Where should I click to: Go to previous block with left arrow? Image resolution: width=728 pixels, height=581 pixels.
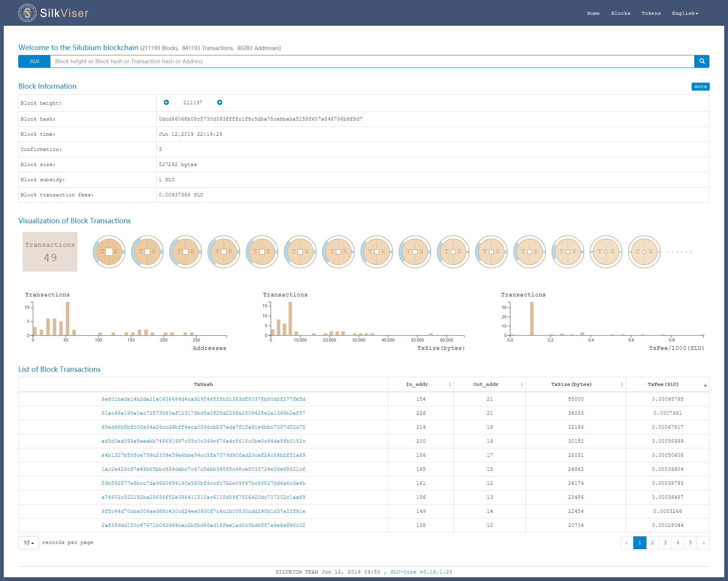tap(166, 102)
